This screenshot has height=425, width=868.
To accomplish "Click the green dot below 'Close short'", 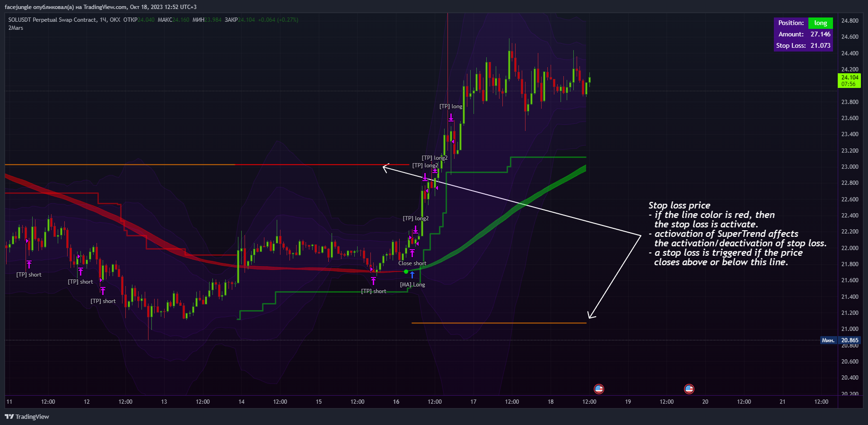I will [x=406, y=271].
